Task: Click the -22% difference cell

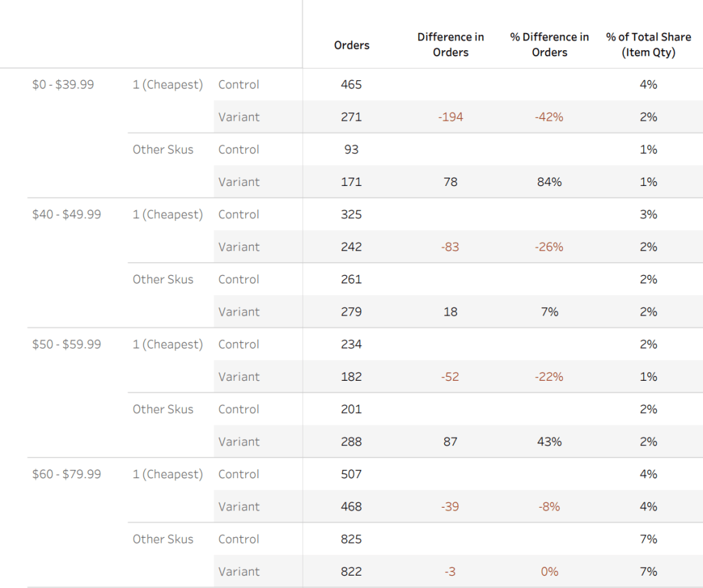Action: (x=549, y=377)
